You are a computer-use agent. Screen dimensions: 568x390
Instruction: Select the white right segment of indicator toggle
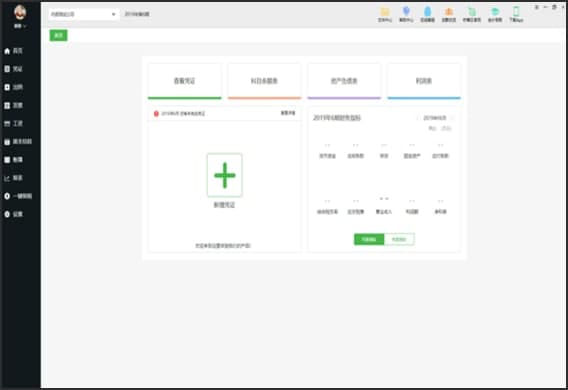click(x=399, y=239)
